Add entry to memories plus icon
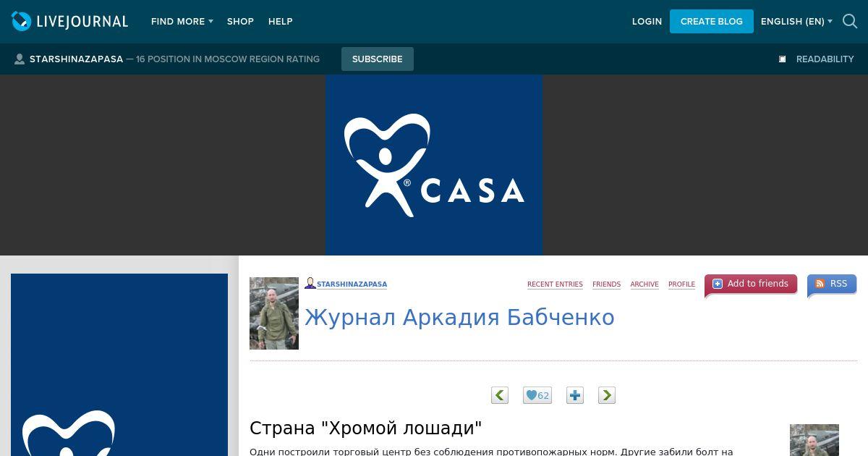 click(575, 395)
